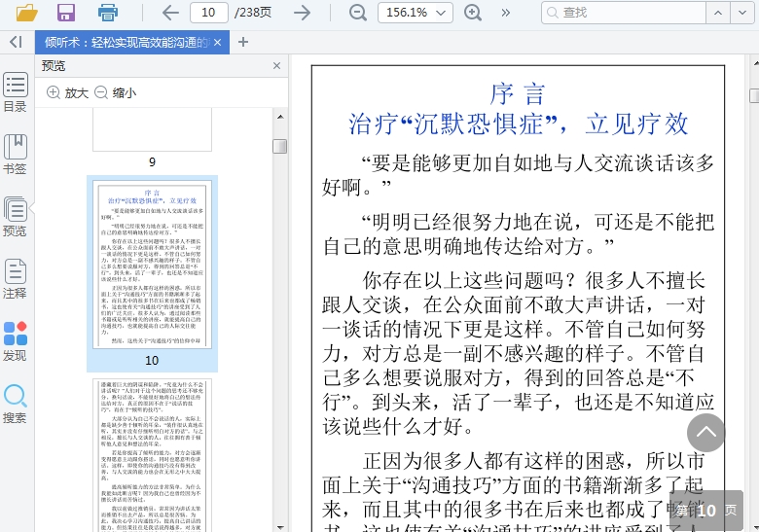Click 放大 to enlarge thumbnails
759x532 pixels.
(67, 92)
